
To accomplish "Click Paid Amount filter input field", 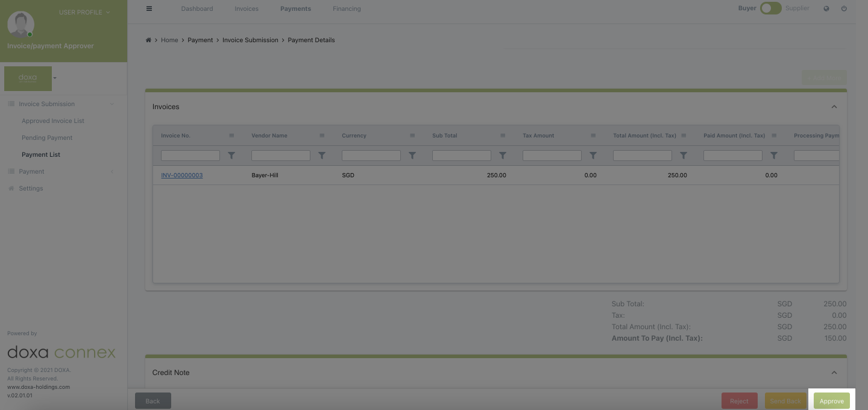I will (733, 156).
